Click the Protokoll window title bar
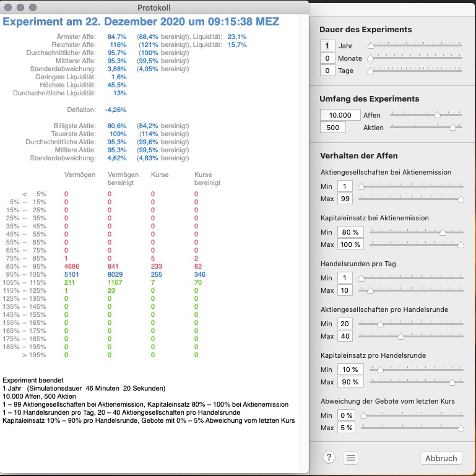Viewport: 476px width, 476px height. [x=154, y=7]
